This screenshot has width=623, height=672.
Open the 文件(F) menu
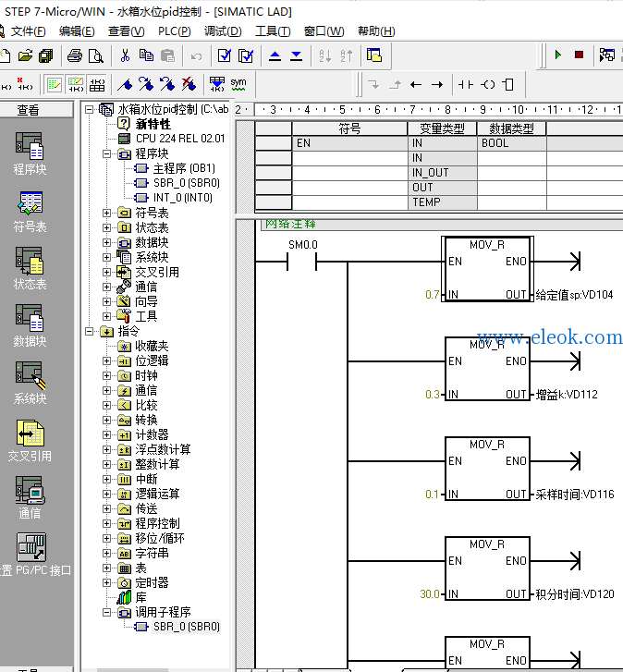pos(28,31)
